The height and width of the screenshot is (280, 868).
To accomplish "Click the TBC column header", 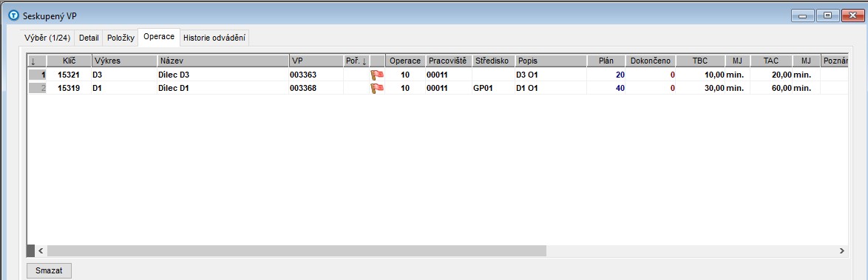I will click(700, 61).
